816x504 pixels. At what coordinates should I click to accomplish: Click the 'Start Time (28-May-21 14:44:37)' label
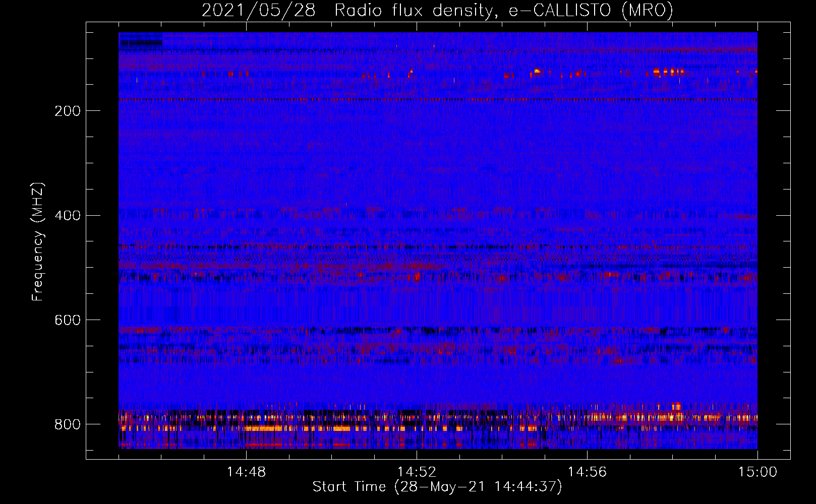[437, 487]
